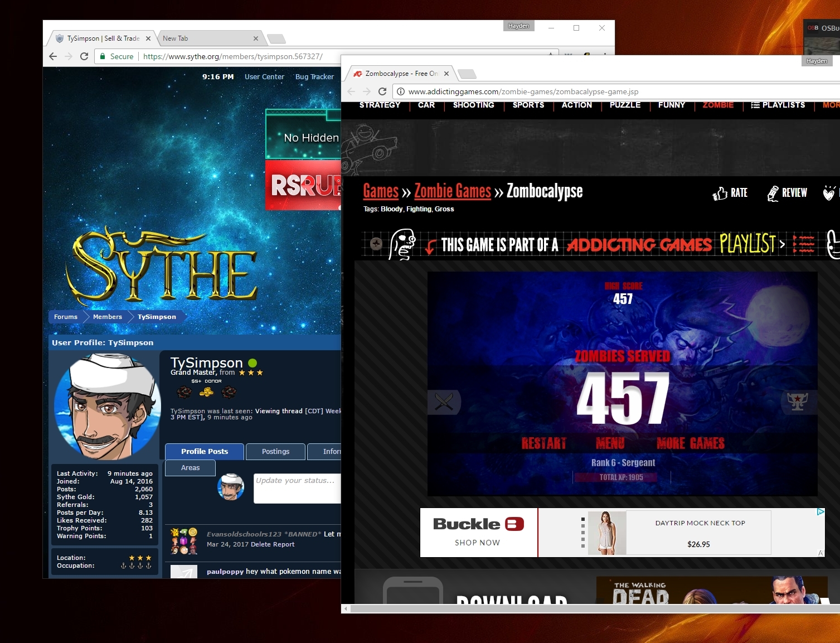Open Bug Tracker link on Sythe

click(x=314, y=77)
